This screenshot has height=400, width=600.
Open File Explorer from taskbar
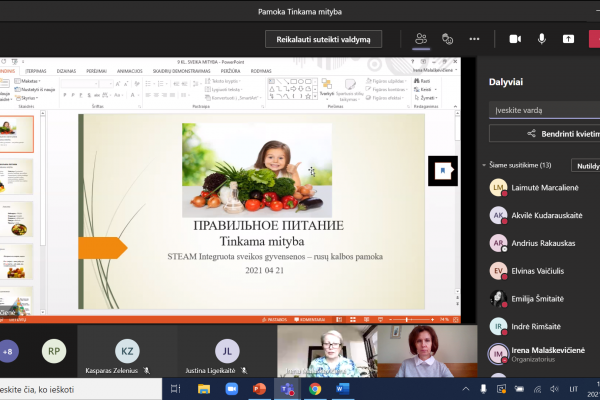coord(204,389)
